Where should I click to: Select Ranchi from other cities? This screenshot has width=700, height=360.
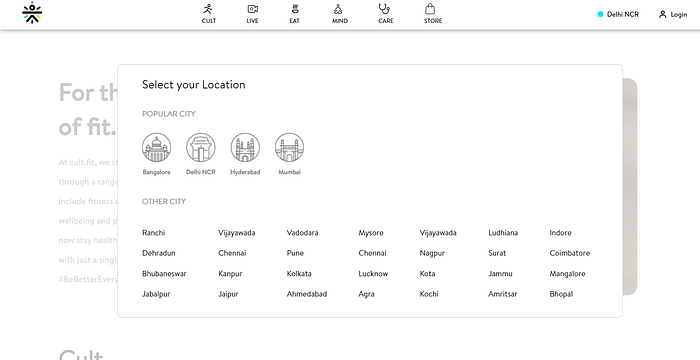tap(154, 233)
